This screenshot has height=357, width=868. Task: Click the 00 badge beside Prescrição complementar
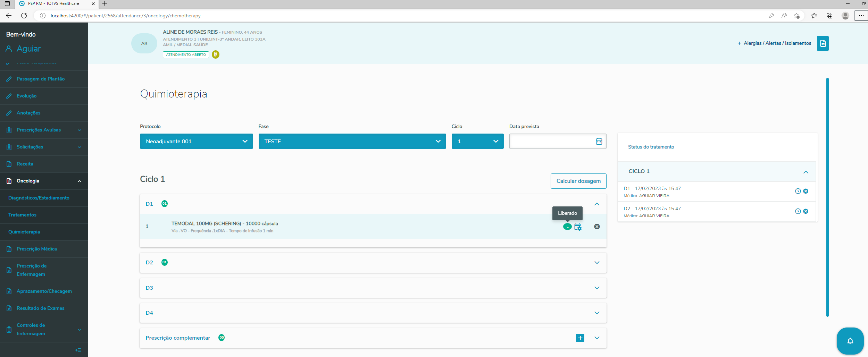222,338
